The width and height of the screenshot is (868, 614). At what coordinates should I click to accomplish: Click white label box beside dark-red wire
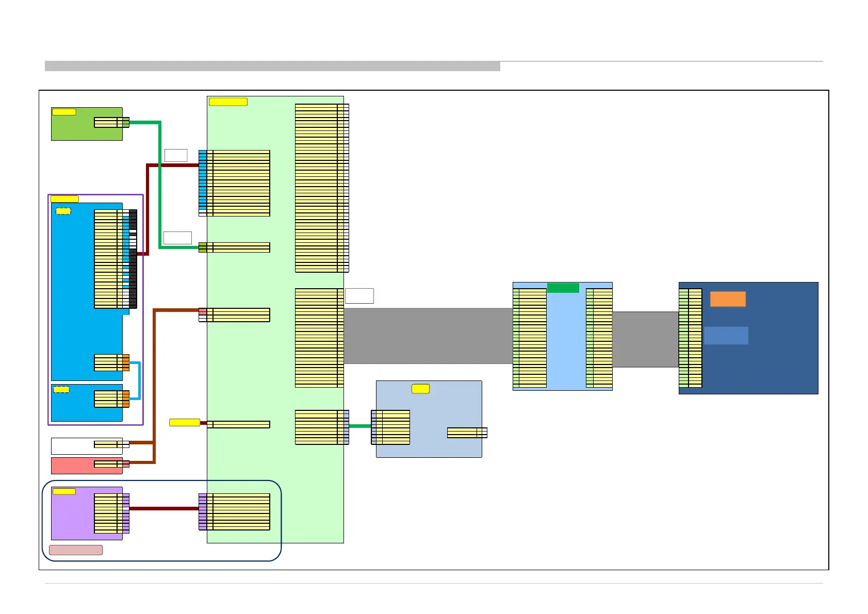click(x=176, y=155)
